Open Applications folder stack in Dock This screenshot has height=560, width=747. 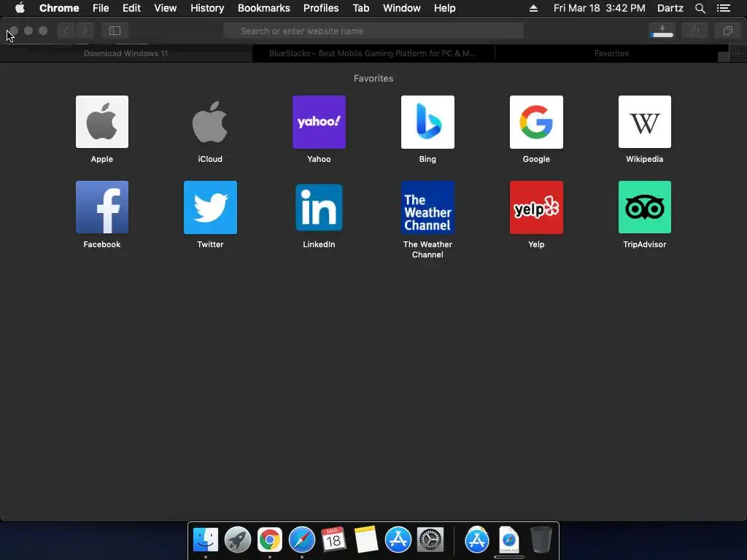pos(477,540)
